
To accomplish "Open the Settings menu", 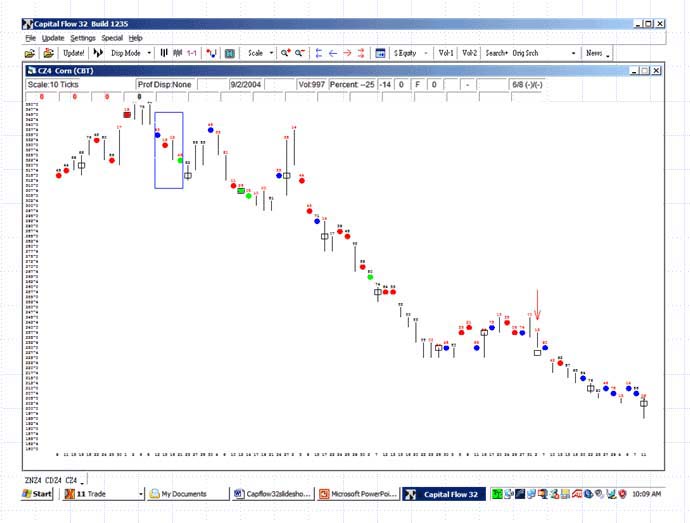I will (x=83, y=38).
